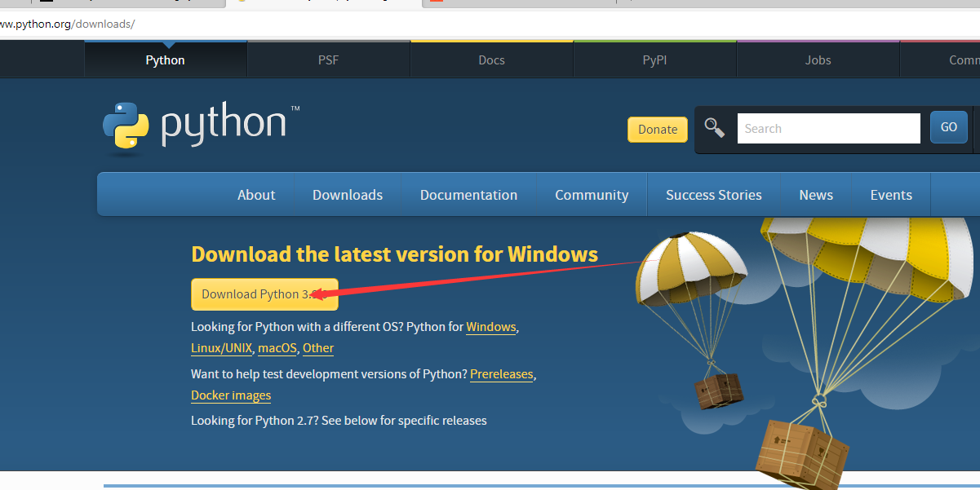Select Success Stories in navigation bar

point(713,195)
